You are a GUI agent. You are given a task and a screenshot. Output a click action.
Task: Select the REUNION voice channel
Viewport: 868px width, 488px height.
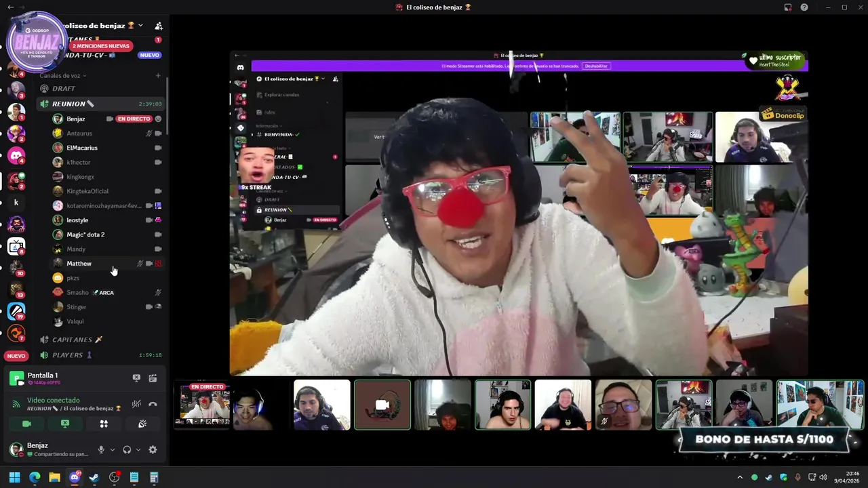pos(102,104)
